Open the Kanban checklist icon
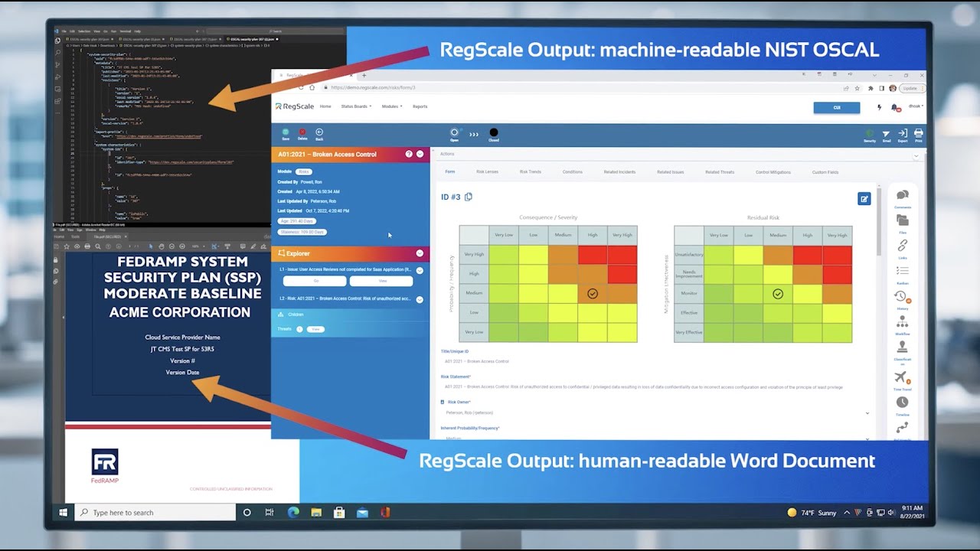Viewport: 980px width, 551px height. 903,271
